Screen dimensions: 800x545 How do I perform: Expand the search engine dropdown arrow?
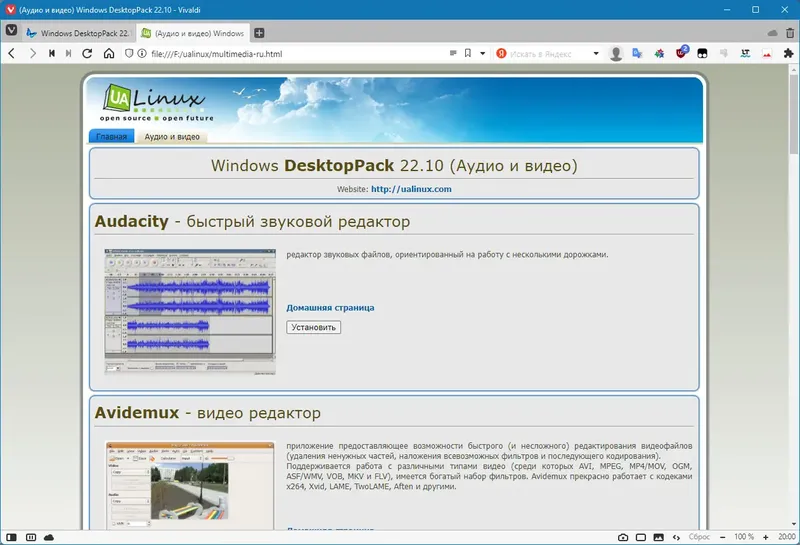click(596, 54)
